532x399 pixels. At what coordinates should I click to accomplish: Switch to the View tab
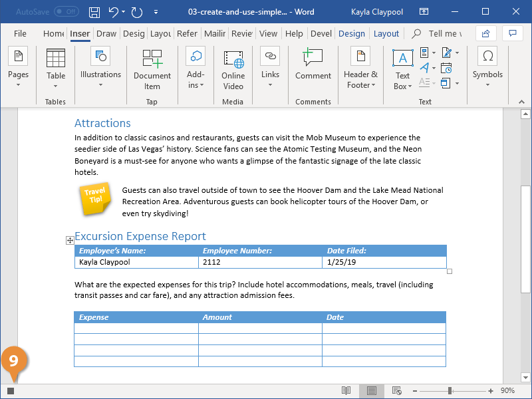pyautogui.click(x=268, y=34)
